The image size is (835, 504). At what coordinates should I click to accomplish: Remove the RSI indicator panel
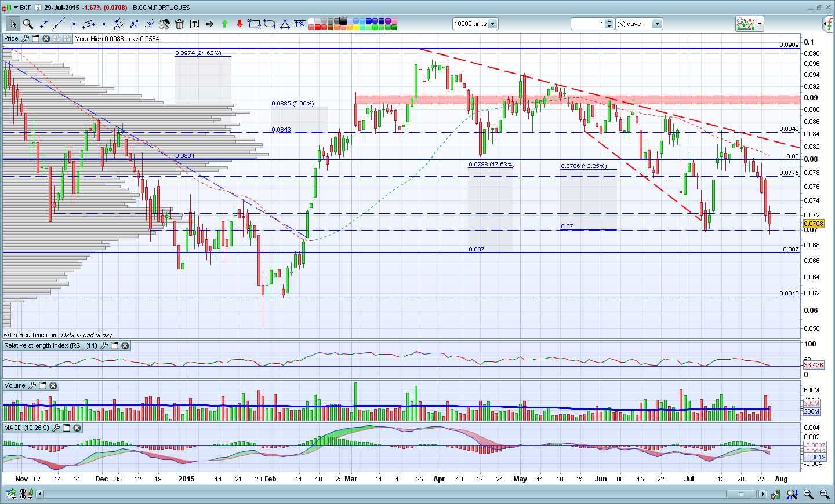pyautogui.click(x=125, y=346)
